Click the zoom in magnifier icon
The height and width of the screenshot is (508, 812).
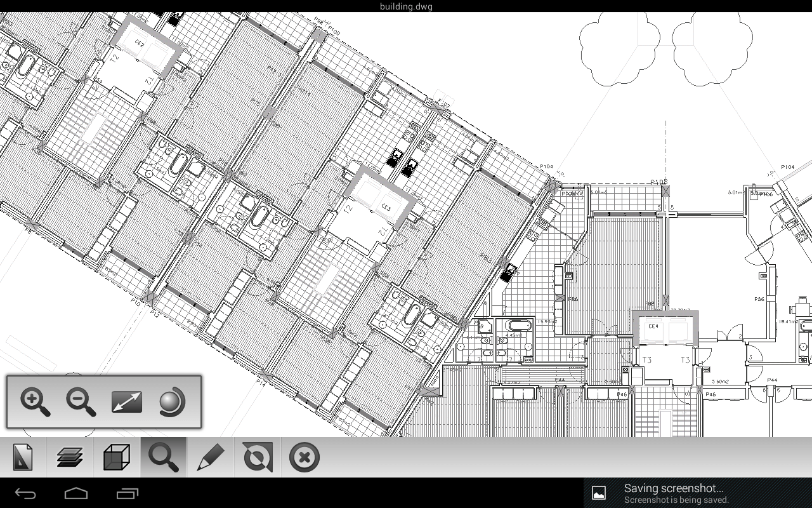coord(35,402)
